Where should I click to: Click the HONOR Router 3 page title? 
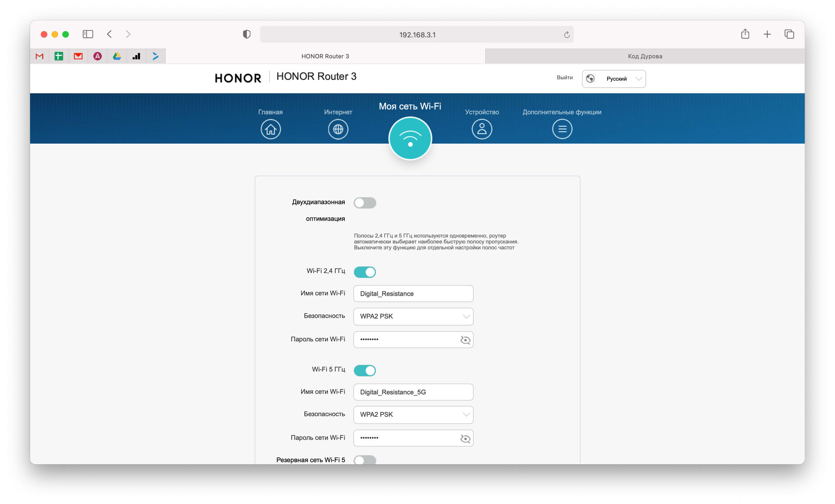coord(316,76)
